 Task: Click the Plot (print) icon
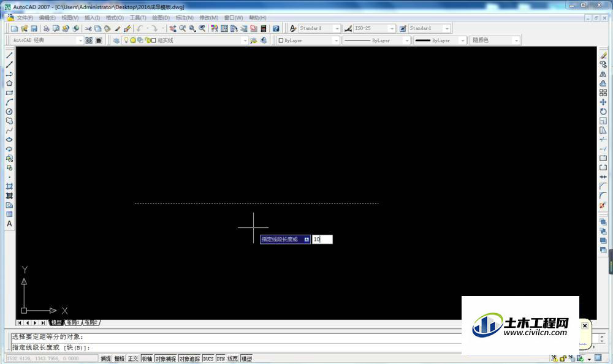pyautogui.click(x=46, y=29)
